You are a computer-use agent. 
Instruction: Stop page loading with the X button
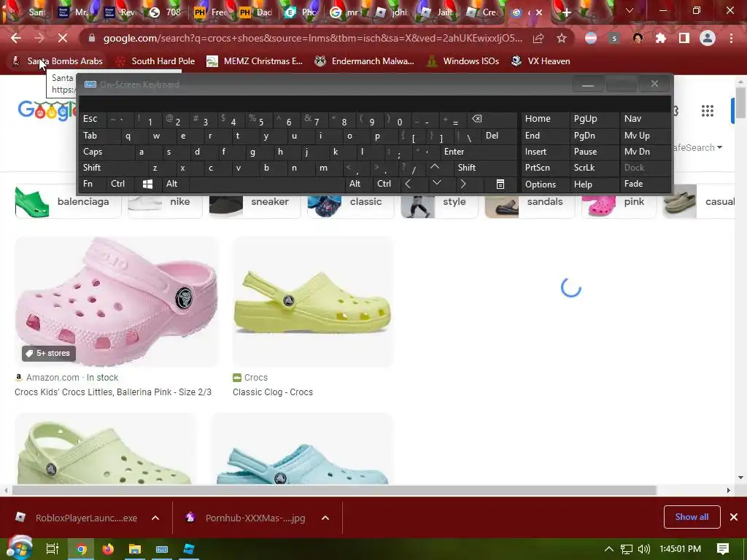pyautogui.click(x=63, y=38)
